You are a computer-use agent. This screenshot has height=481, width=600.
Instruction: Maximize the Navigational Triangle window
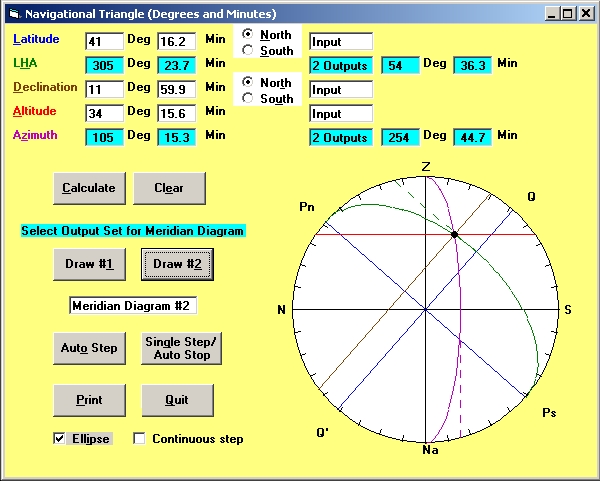tap(568, 14)
